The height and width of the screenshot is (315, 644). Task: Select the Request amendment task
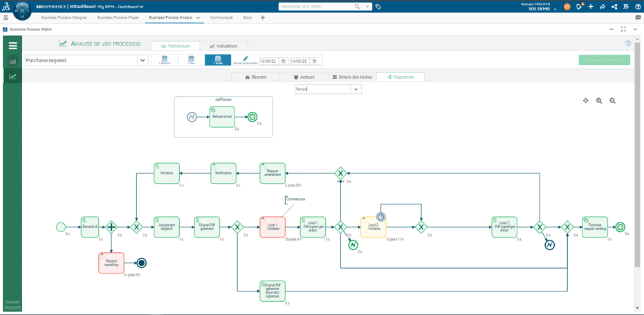point(273,173)
